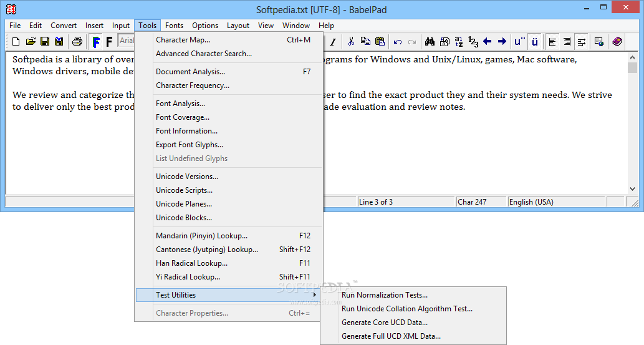
Task: Click the blue right arrow icon
Action: pyautogui.click(x=502, y=42)
